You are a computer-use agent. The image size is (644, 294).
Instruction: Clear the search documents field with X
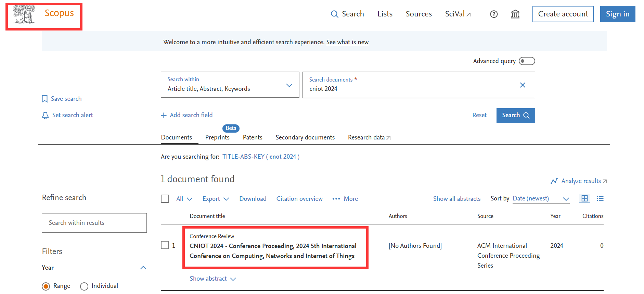(522, 85)
